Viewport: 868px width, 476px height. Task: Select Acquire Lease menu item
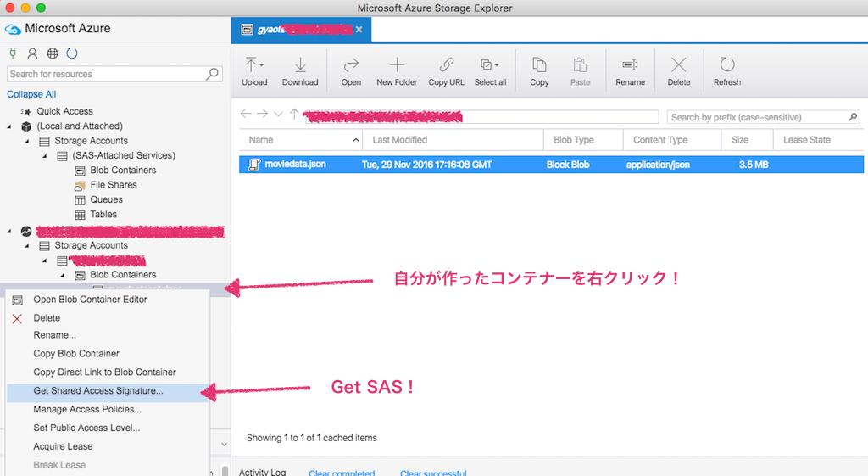coord(108,446)
